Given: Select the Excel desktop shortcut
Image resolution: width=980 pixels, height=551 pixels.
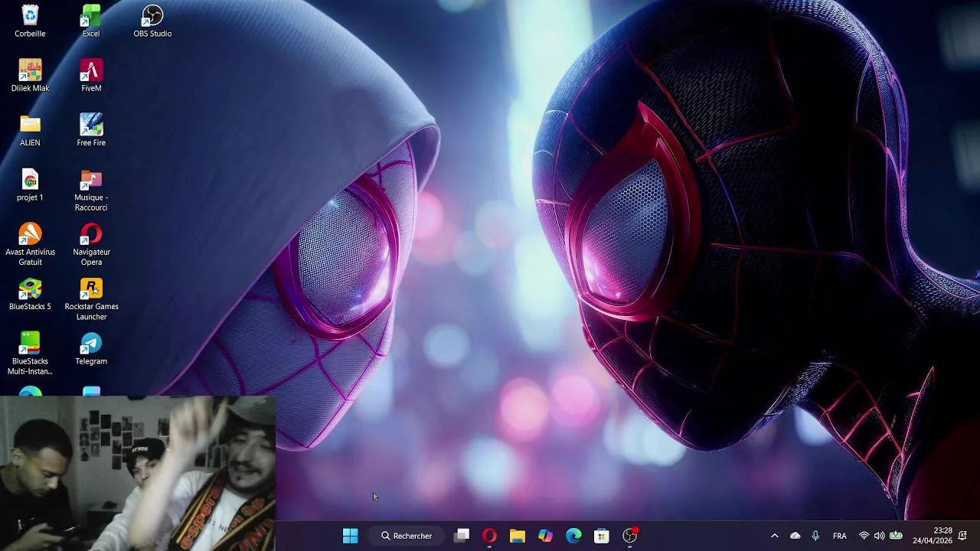Looking at the screenshot, I should click(x=91, y=21).
